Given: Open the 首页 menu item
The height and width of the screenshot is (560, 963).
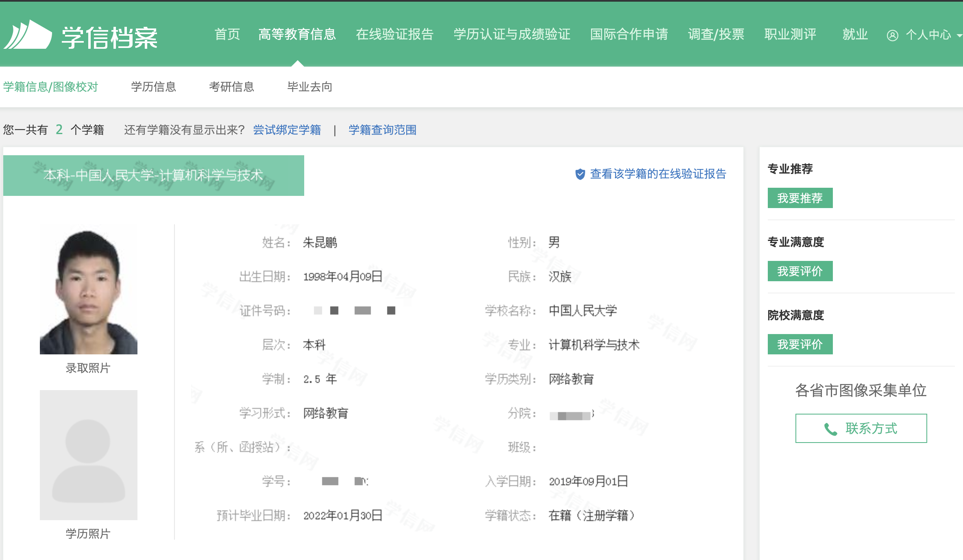Looking at the screenshot, I should click(x=227, y=35).
